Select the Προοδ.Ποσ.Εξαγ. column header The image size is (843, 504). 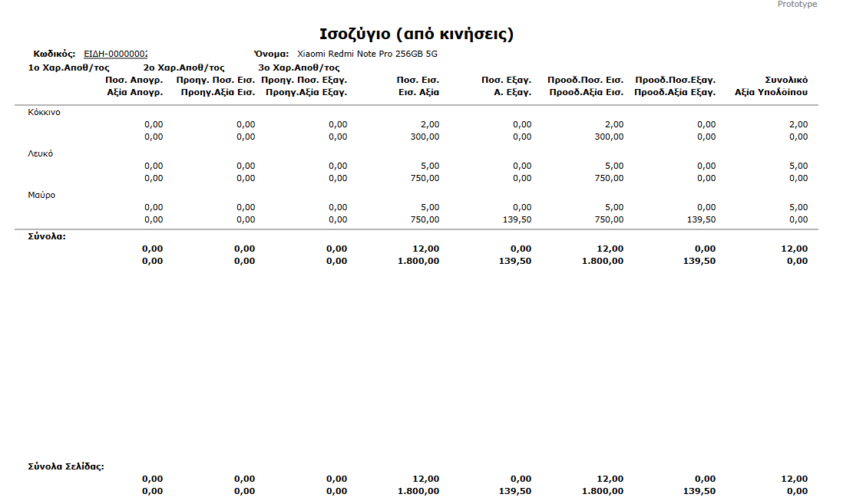click(676, 80)
